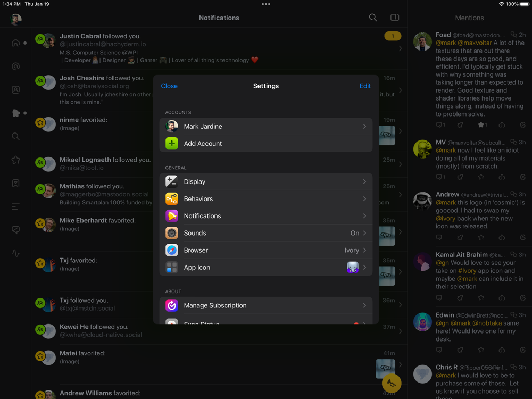This screenshot has height=399, width=532.
Task: Open Favorites star icon in sidebar
Action: coord(15,160)
